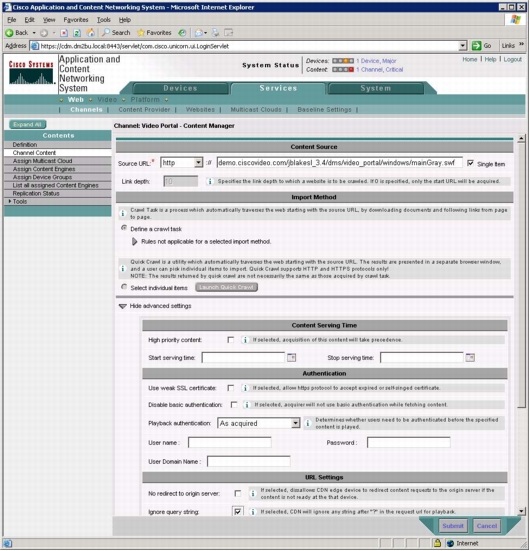This screenshot has width=530, height=551.
Task: Select the Define a crawl task radio button
Action: (x=124, y=228)
